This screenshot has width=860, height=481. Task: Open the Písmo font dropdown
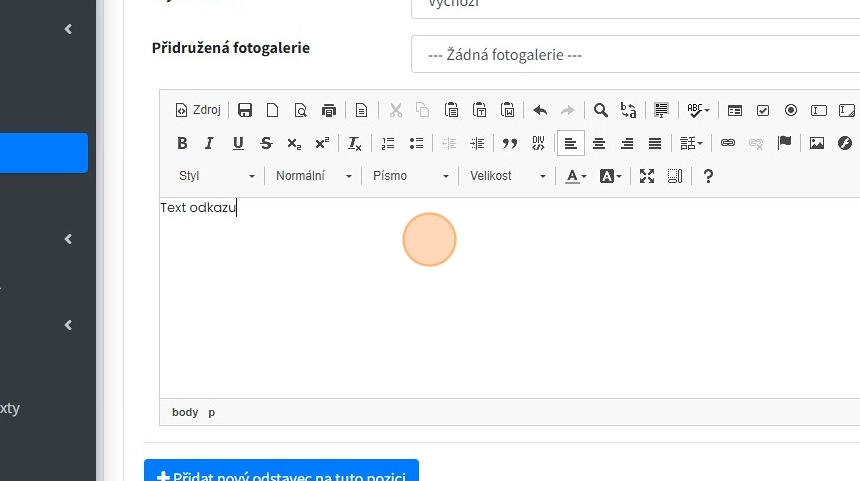pyautogui.click(x=410, y=176)
